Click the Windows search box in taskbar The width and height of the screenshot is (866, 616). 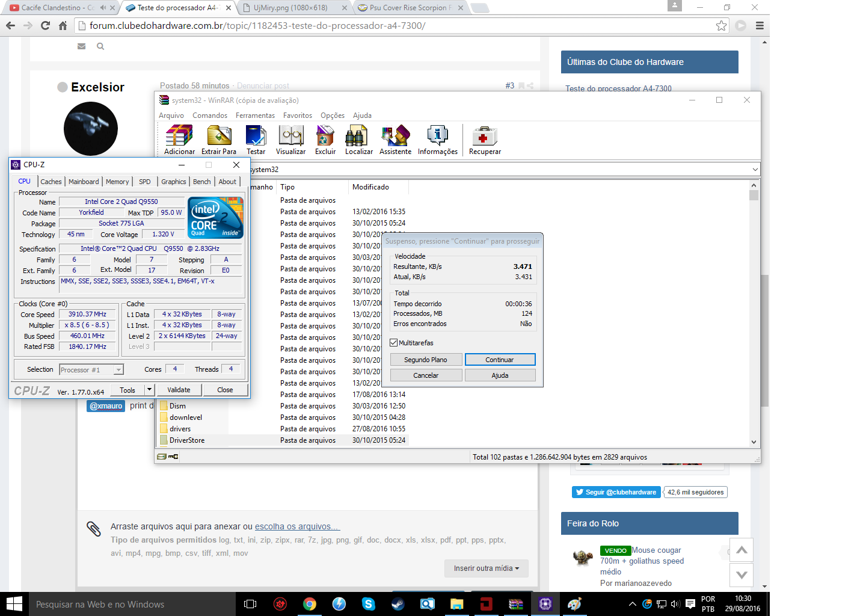coord(133,604)
